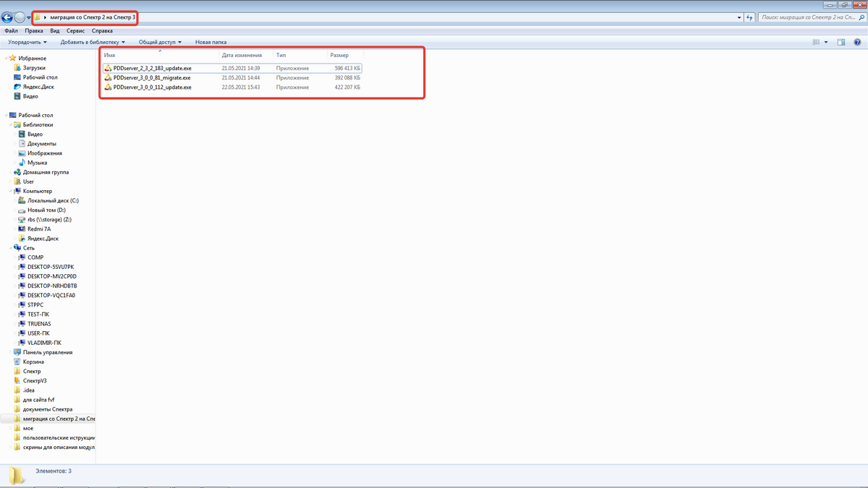The width and height of the screenshot is (868, 488).
Task: Select PDDserver_3_0_0_81_migrate.exe file icon
Action: coord(108,77)
